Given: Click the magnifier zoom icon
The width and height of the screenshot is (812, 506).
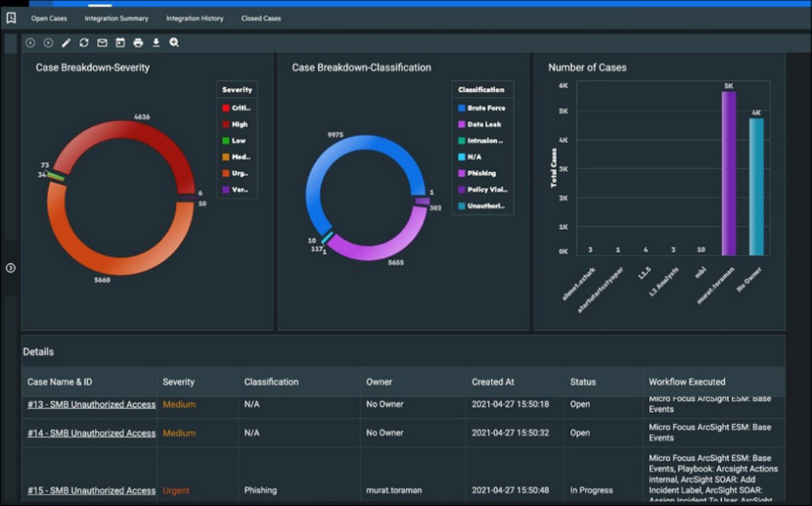Looking at the screenshot, I should click(174, 42).
